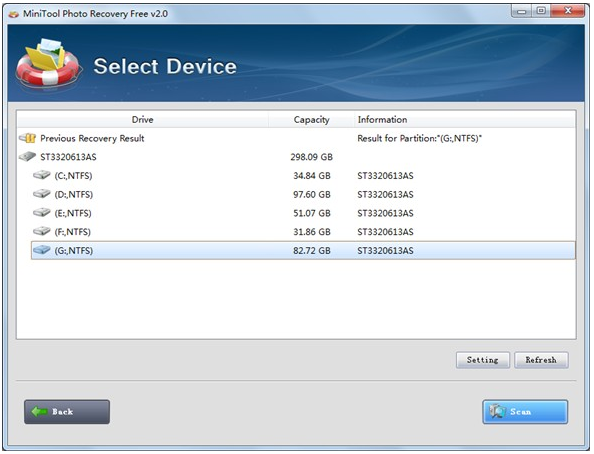Open the Setting button
The width and height of the screenshot is (594, 454).
click(483, 360)
